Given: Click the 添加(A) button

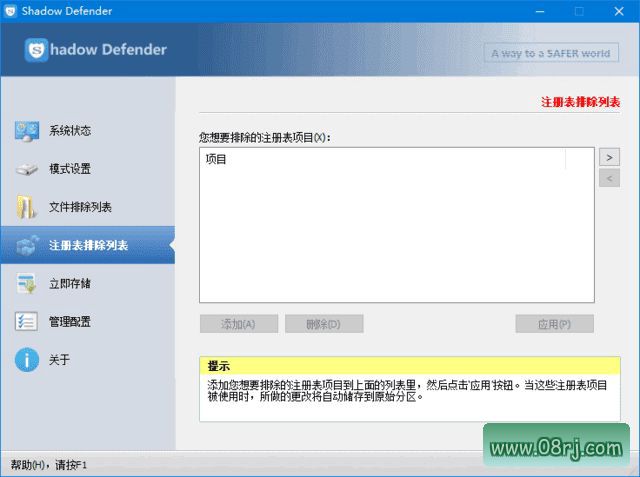Looking at the screenshot, I should [239, 324].
